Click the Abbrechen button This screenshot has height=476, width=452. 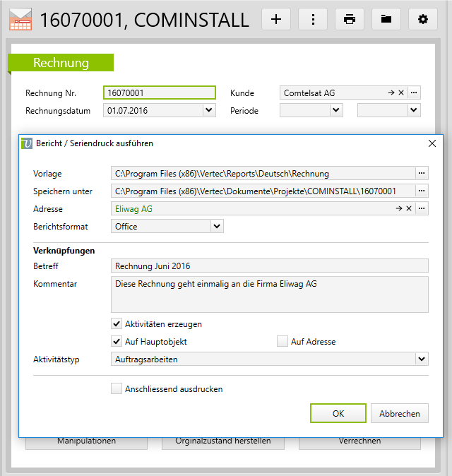pos(400,414)
